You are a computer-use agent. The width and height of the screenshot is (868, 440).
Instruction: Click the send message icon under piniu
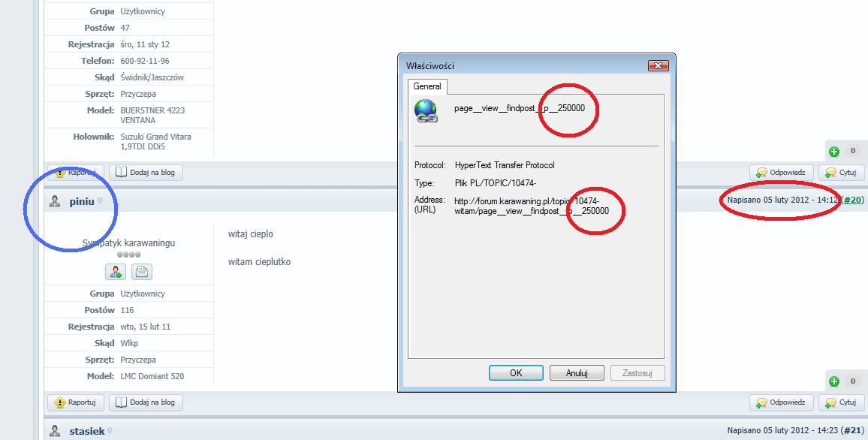point(142,272)
